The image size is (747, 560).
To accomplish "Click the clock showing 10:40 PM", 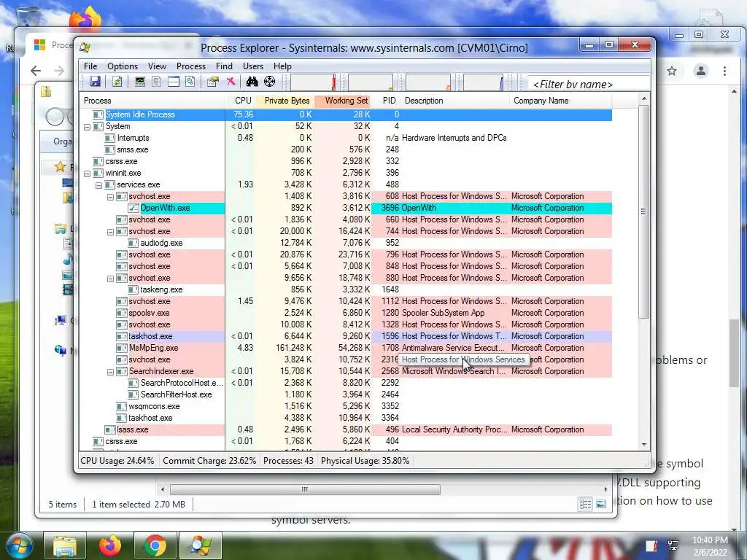I will (710, 540).
